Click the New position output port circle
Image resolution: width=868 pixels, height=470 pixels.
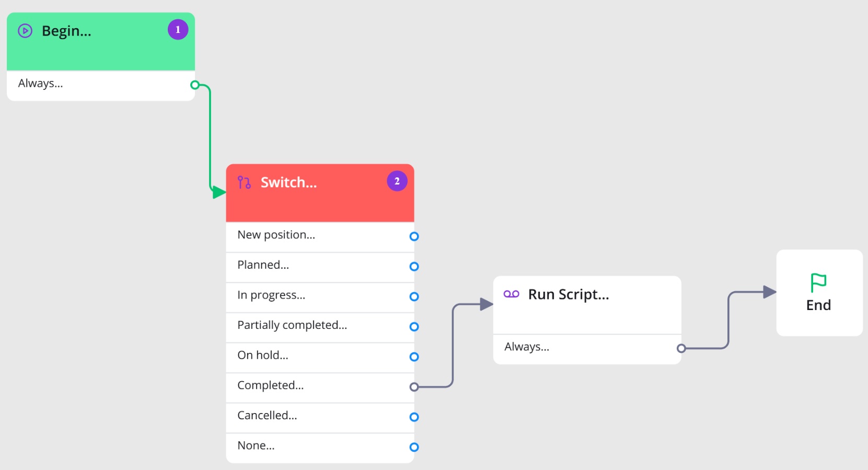414,236
